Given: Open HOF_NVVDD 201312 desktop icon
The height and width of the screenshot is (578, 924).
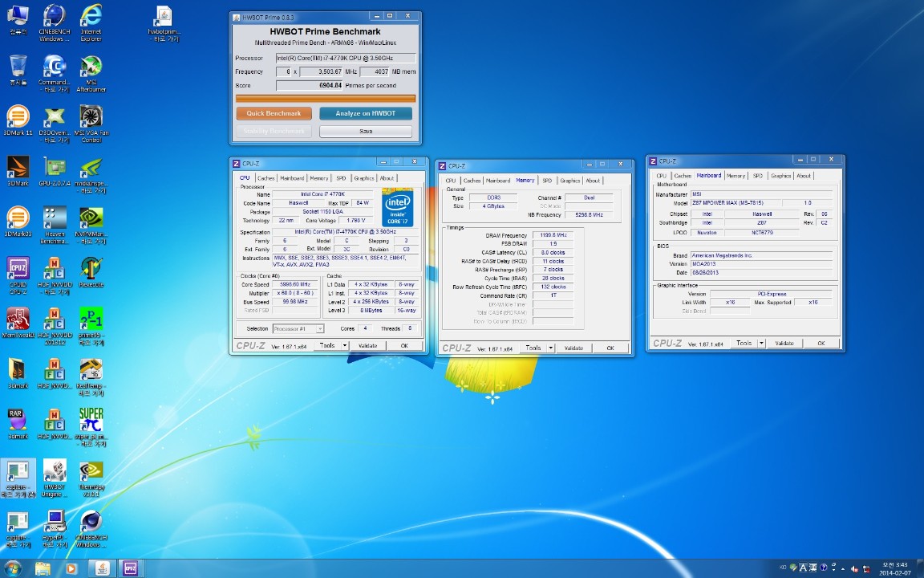Looking at the screenshot, I should [x=55, y=327].
